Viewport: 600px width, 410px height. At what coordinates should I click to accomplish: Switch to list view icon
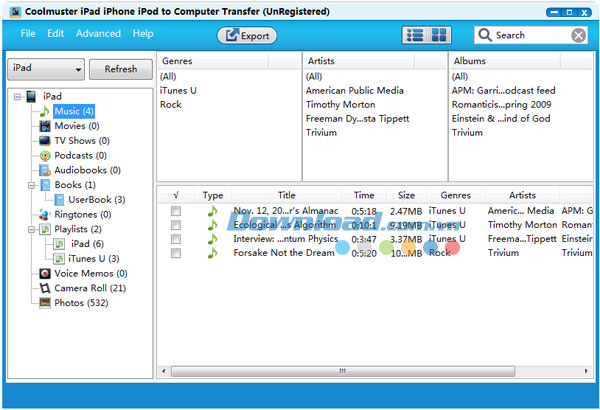(x=414, y=35)
